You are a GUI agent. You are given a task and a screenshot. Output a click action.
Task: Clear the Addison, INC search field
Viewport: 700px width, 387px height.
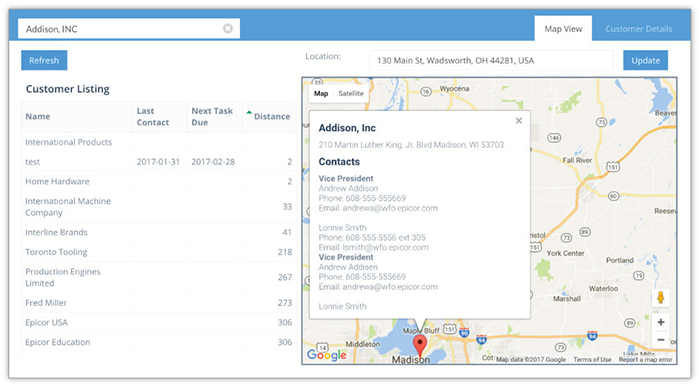[228, 29]
